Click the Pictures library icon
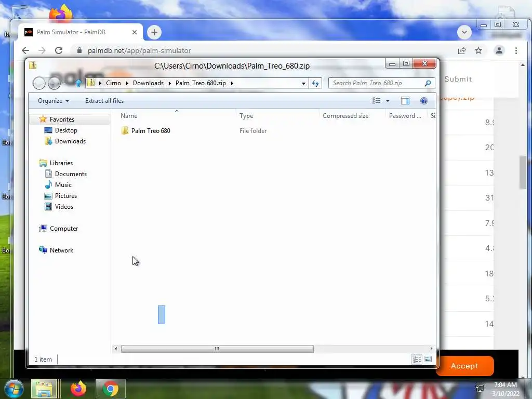532x399 pixels. (48, 196)
